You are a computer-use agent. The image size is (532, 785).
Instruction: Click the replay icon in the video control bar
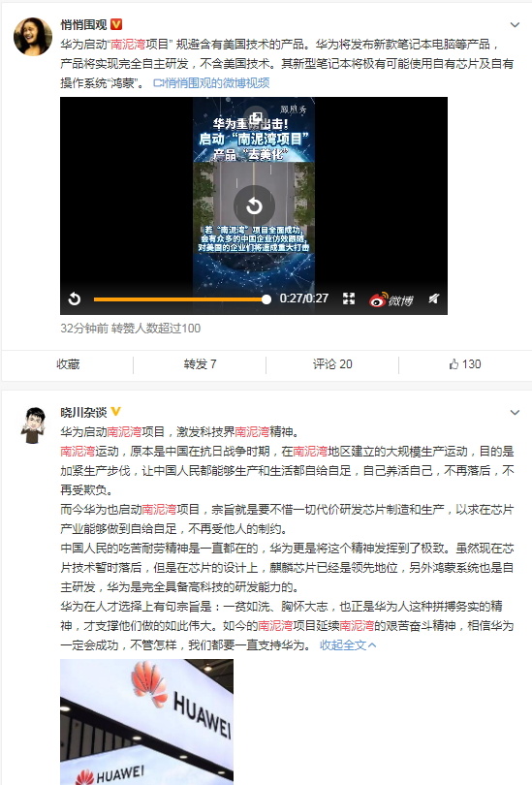[75, 298]
